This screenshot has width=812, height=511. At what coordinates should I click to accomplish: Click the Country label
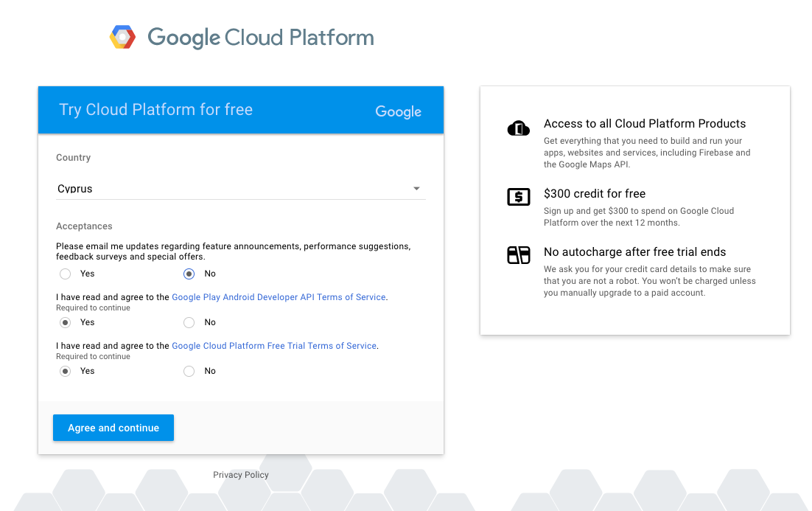pyautogui.click(x=73, y=158)
